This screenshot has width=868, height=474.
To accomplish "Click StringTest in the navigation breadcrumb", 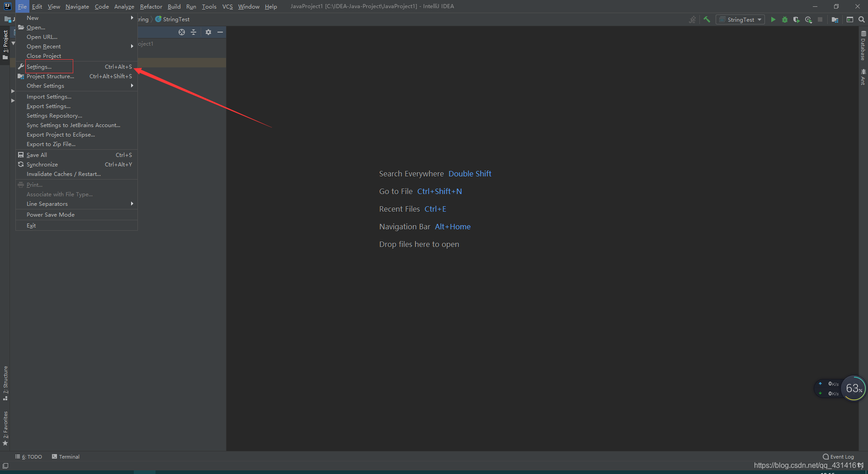I will (176, 19).
